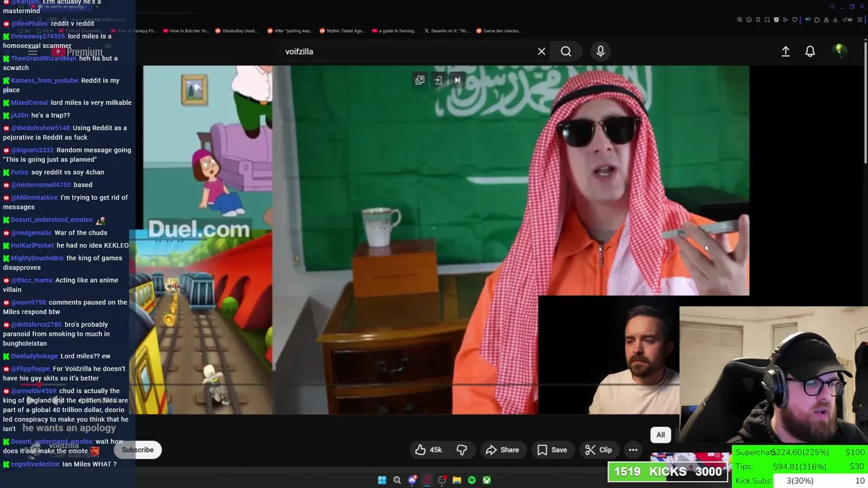Open OBS Studio from the taskbar
The width and height of the screenshot is (868, 488).
[x=441, y=480]
